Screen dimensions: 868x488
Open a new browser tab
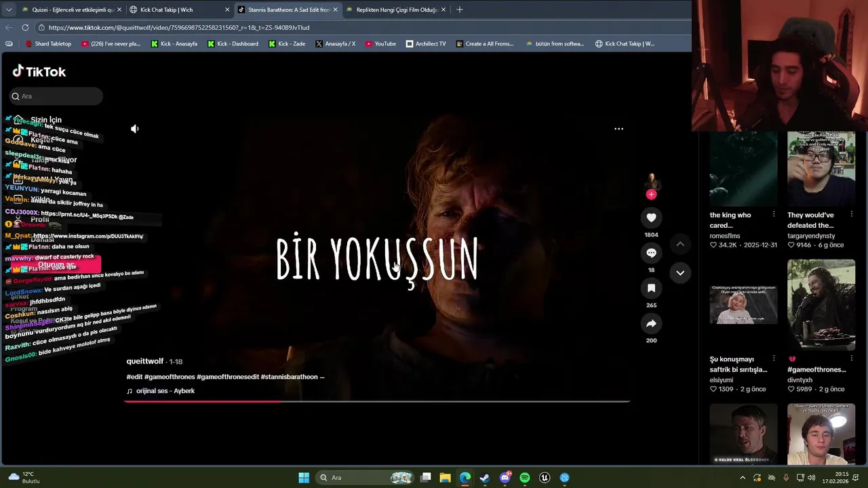(x=459, y=9)
